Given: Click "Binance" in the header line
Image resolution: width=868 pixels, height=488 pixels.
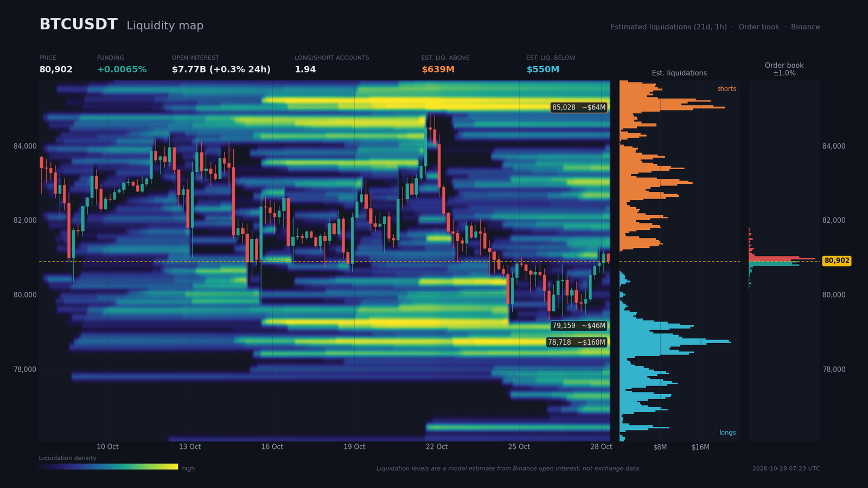Looking at the screenshot, I should [x=805, y=27].
